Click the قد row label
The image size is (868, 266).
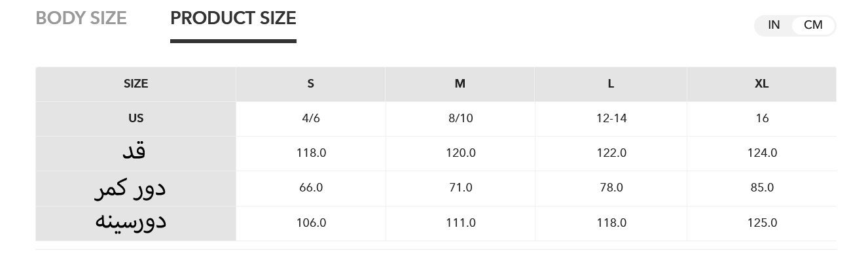pos(134,152)
